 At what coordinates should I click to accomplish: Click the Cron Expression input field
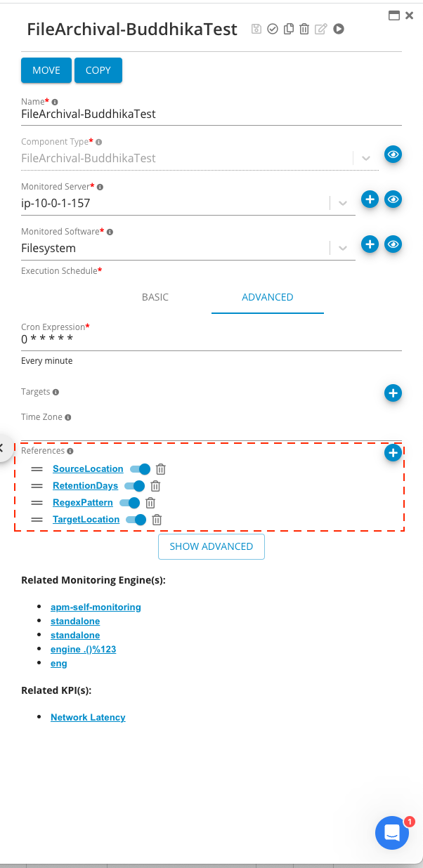pos(211,340)
